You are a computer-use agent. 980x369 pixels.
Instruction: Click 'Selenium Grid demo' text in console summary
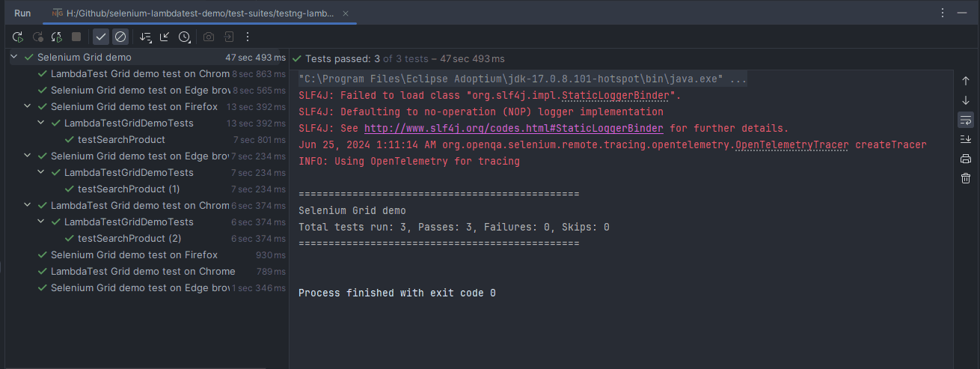click(x=352, y=210)
